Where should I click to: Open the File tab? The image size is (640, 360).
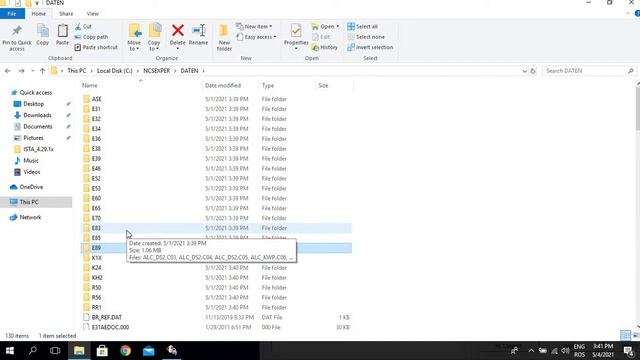tap(12, 14)
